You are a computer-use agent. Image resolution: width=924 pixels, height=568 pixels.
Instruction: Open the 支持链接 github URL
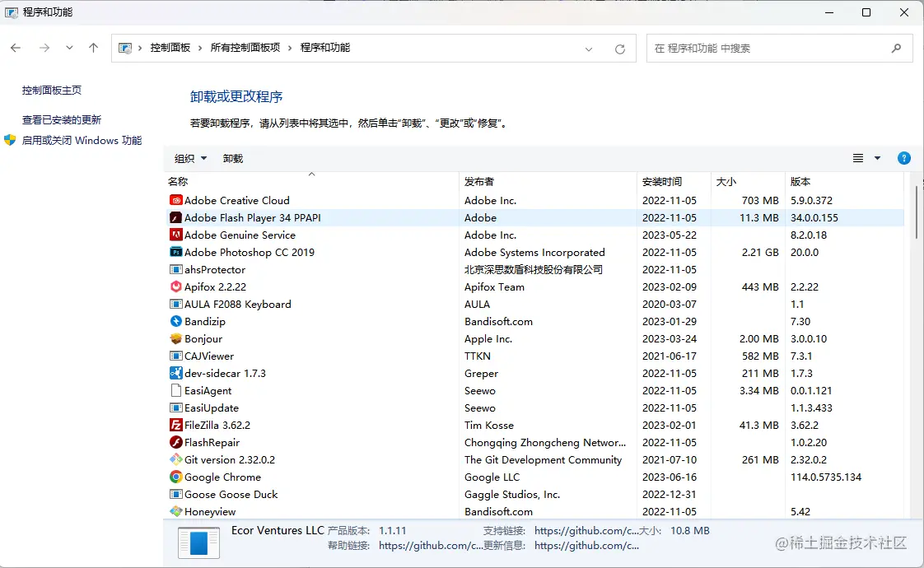click(586, 530)
